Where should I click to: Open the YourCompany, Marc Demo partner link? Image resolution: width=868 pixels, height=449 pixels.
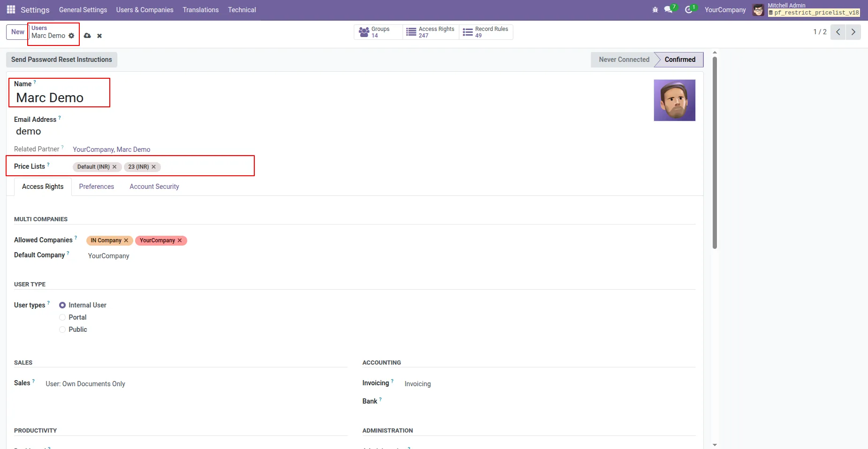point(112,150)
